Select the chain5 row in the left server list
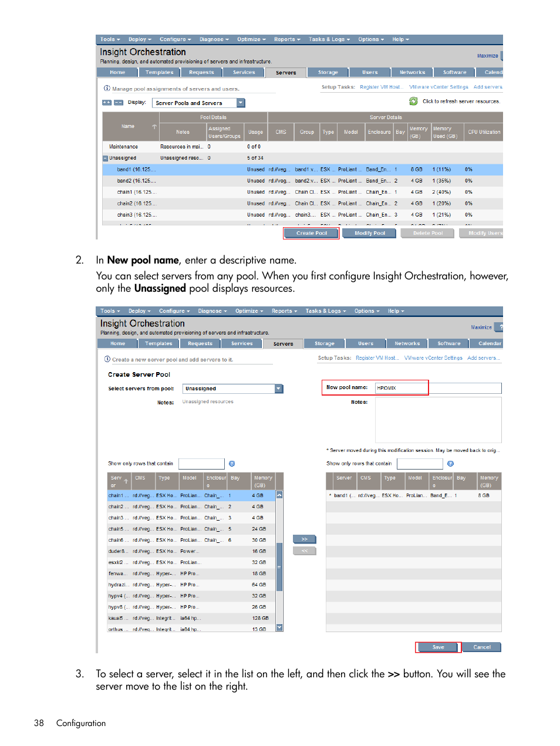The image size is (560, 746). point(191,529)
